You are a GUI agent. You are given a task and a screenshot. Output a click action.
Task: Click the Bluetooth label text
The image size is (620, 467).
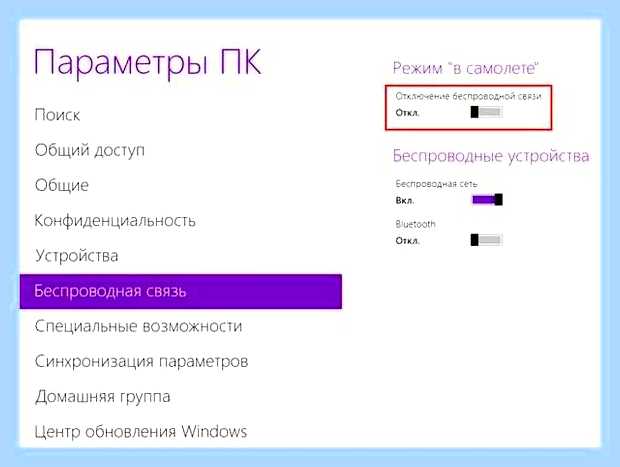[x=415, y=224]
